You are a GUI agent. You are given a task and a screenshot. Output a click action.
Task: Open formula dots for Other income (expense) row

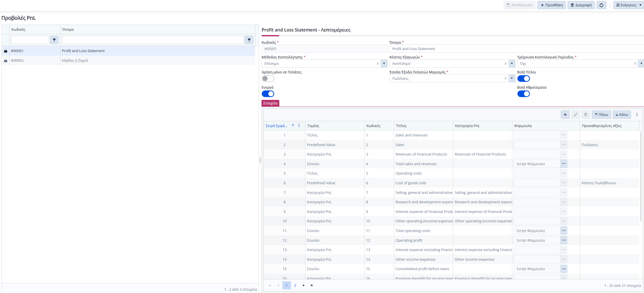click(x=563, y=259)
